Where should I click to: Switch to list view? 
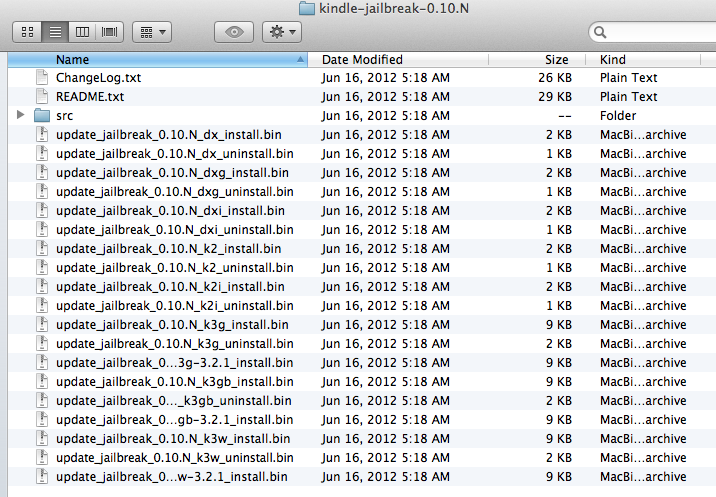[55, 32]
